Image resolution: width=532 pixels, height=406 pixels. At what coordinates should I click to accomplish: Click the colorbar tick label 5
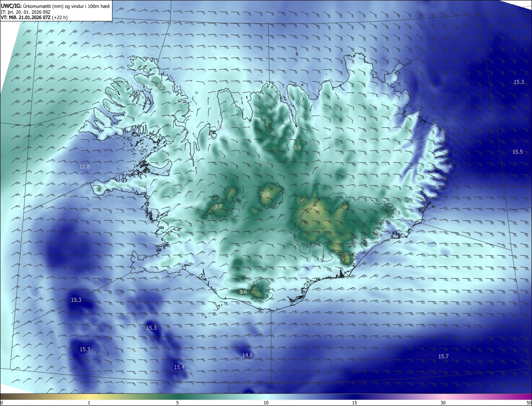(x=177, y=403)
